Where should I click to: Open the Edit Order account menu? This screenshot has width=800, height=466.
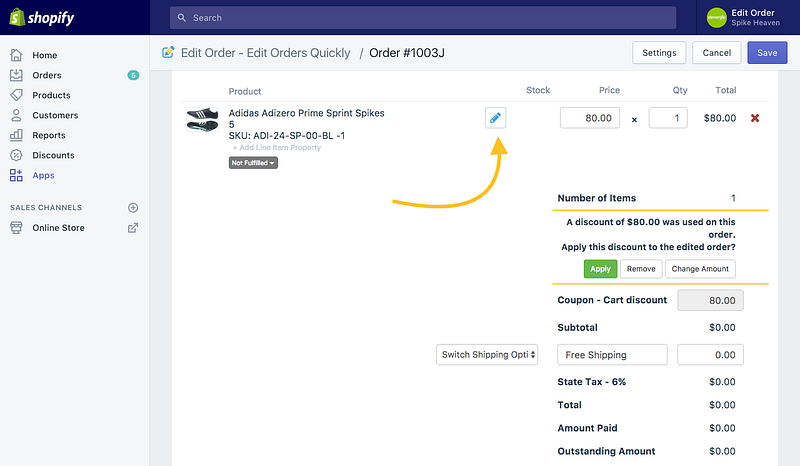(x=748, y=18)
